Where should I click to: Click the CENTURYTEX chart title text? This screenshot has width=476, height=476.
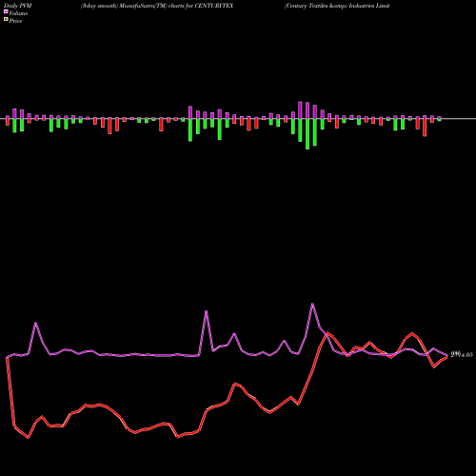click(x=157, y=6)
